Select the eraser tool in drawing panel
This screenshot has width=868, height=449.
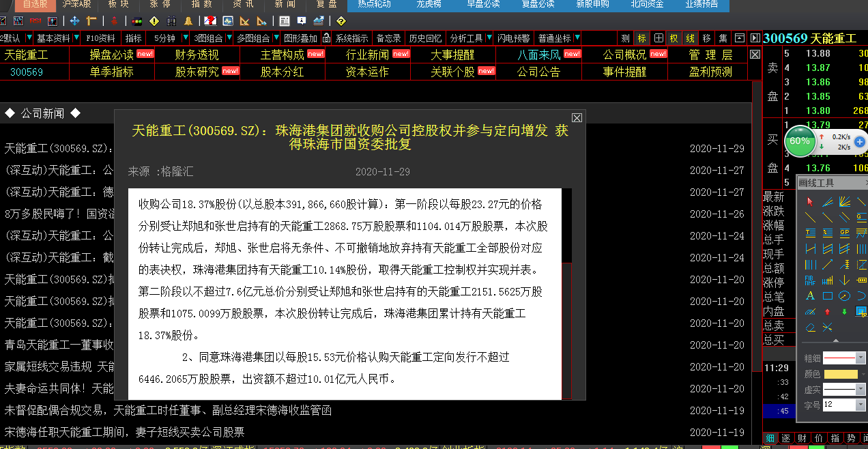tap(810, 328)
